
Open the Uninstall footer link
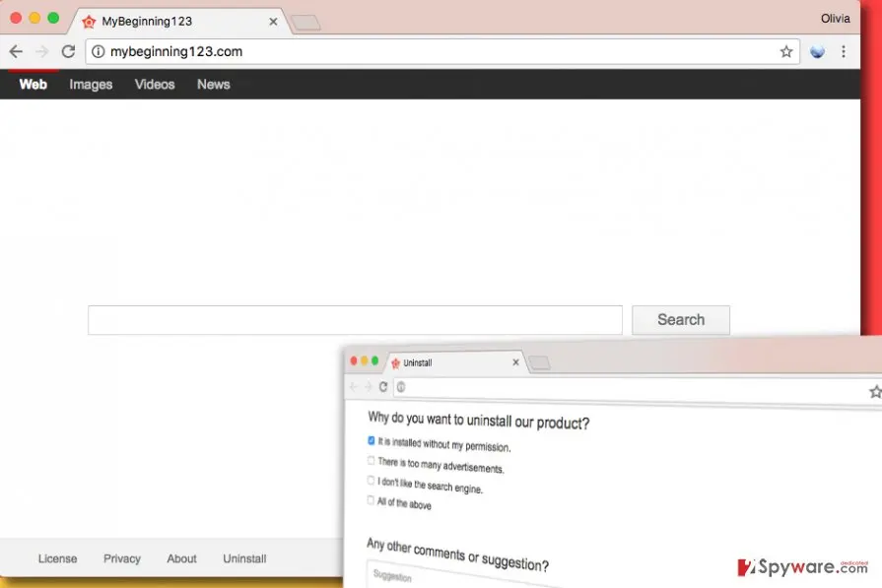244,558
